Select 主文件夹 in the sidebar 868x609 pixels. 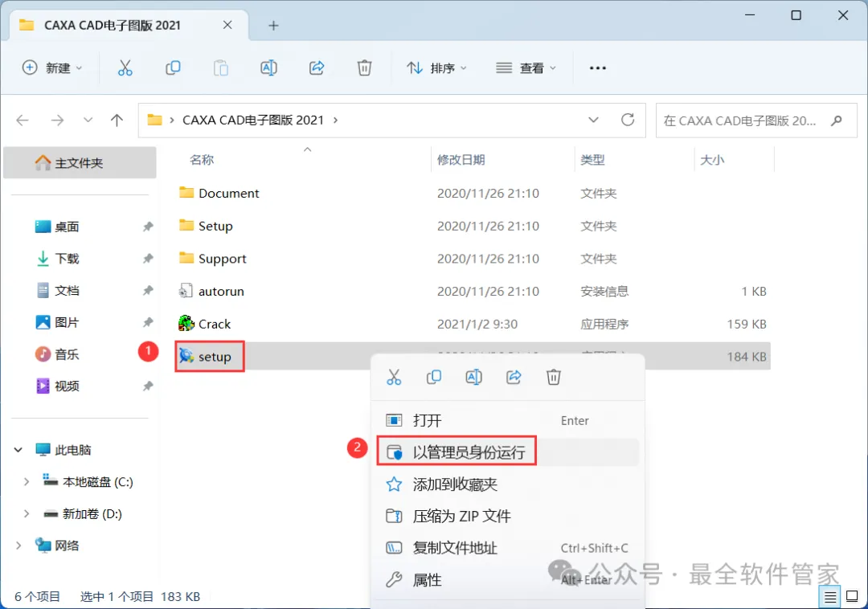point(80,162)
